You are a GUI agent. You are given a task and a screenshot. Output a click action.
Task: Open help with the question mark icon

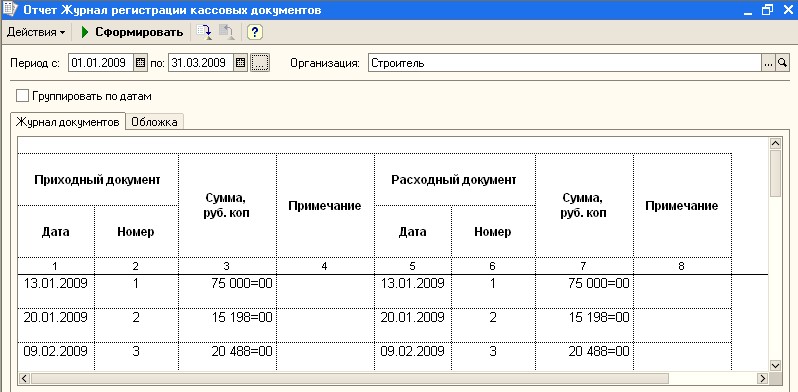(254, 32)
